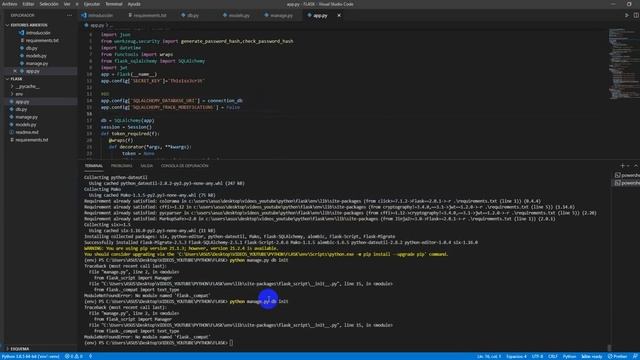Select models.py in open editors list
The width and height of the screenshot is (640, 360).
click(36, 56)
